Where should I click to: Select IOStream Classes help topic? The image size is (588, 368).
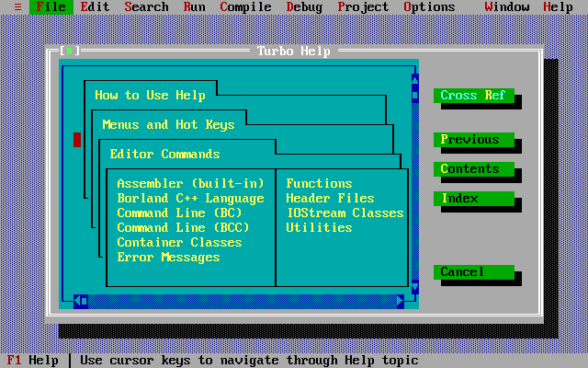pos(345,213)
